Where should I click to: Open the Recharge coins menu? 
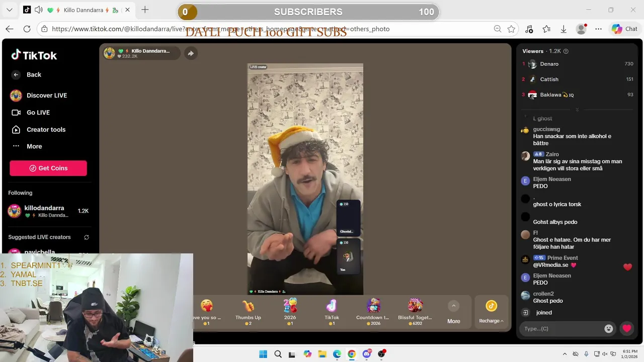pos(491,312)
